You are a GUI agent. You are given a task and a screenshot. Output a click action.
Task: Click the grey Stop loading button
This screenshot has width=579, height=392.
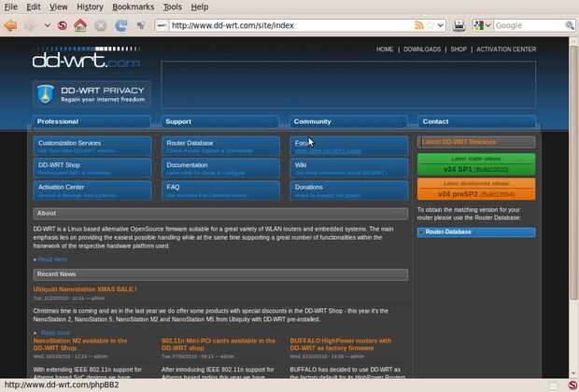[x=100, y=25]
